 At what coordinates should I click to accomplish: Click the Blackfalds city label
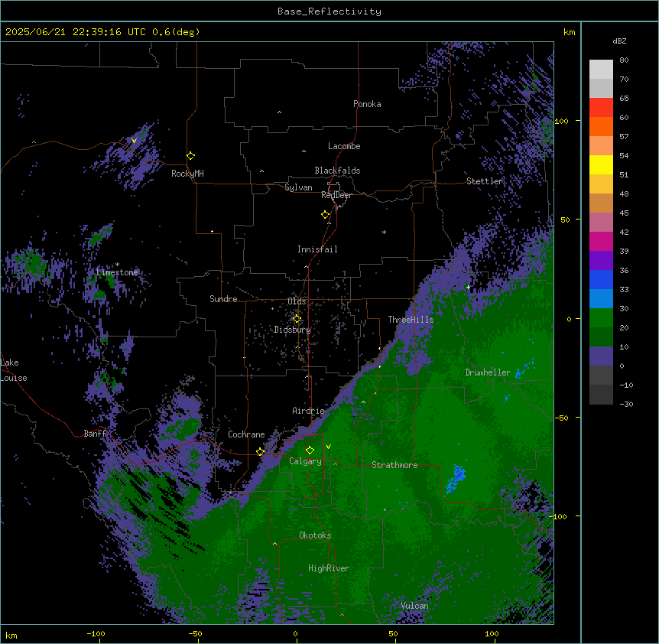(x=337, y=171)
